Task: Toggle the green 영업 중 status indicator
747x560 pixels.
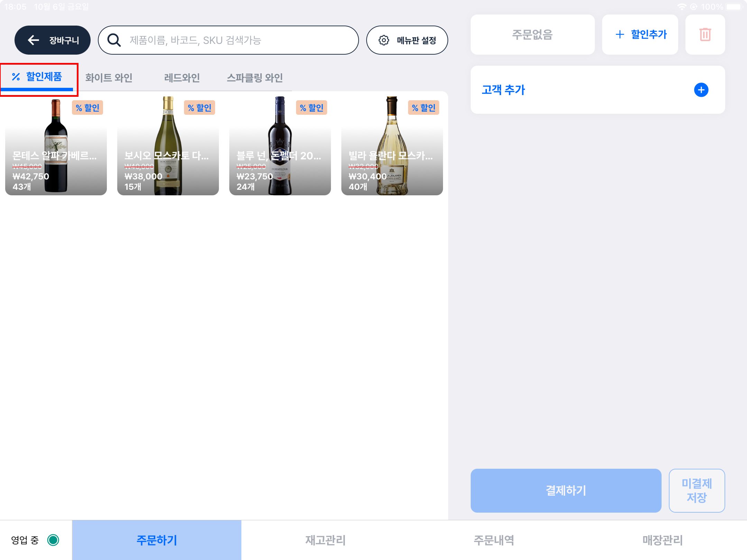Action: (x=53, y=540)
